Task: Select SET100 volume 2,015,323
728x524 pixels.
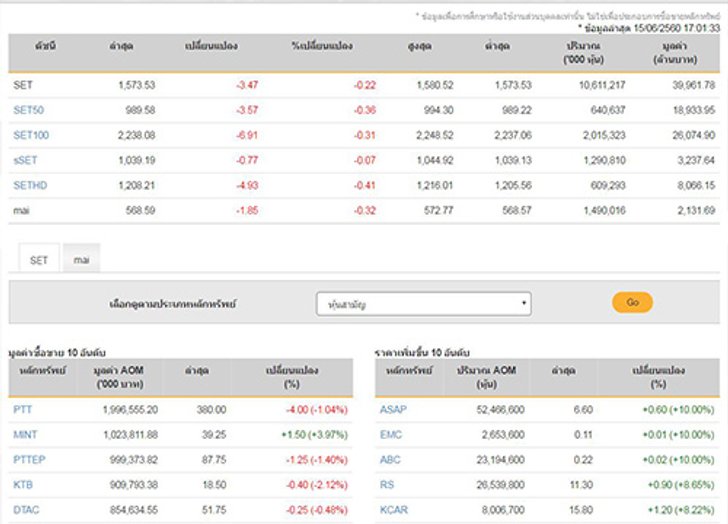Action: pos(604,135)
